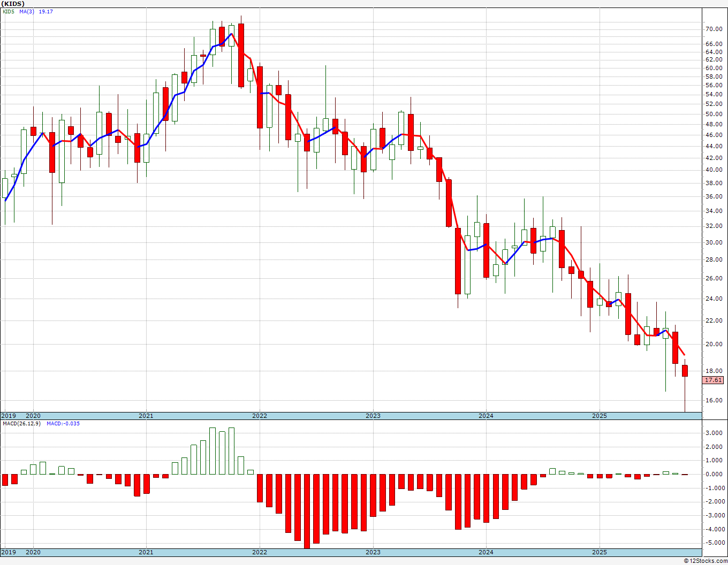Click the 26.00 price axis label
The image size is (728, 565).
click(714, 278)
